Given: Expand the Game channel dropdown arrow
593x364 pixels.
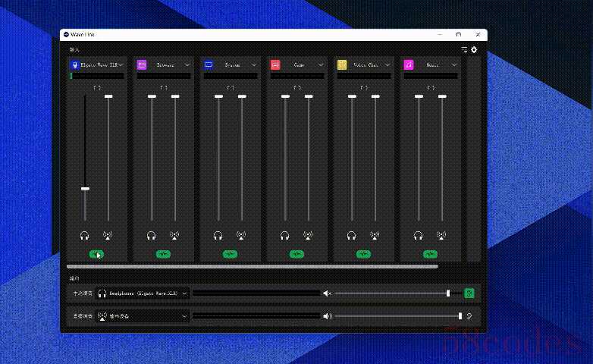Looking at the screenshot, I should click(321, 65).
